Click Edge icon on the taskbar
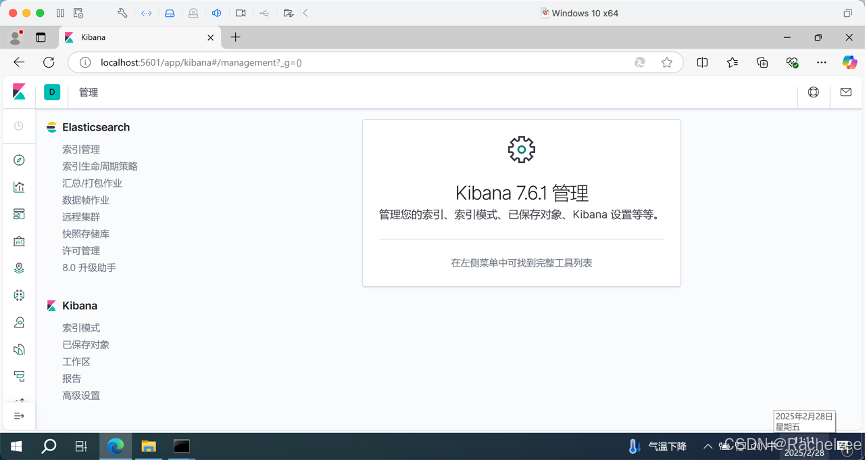 pyautogui.click(x=115, y=446)
